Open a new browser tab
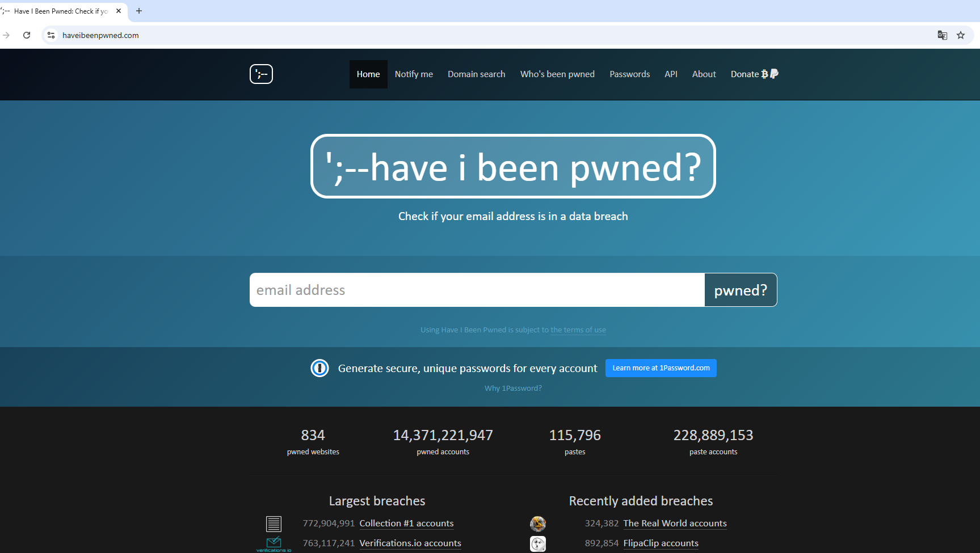The image size is (980, 553). click(x=139, y=11)
